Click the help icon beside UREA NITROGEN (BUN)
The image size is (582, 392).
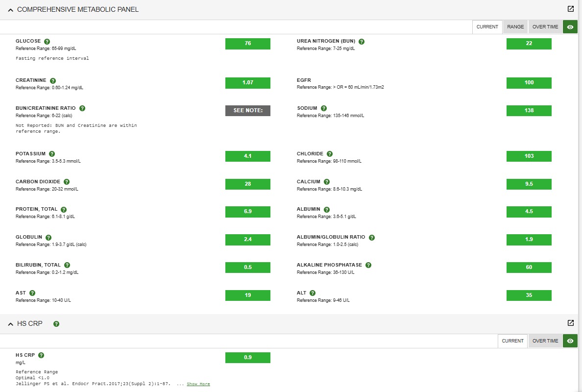tap(362, 42)
